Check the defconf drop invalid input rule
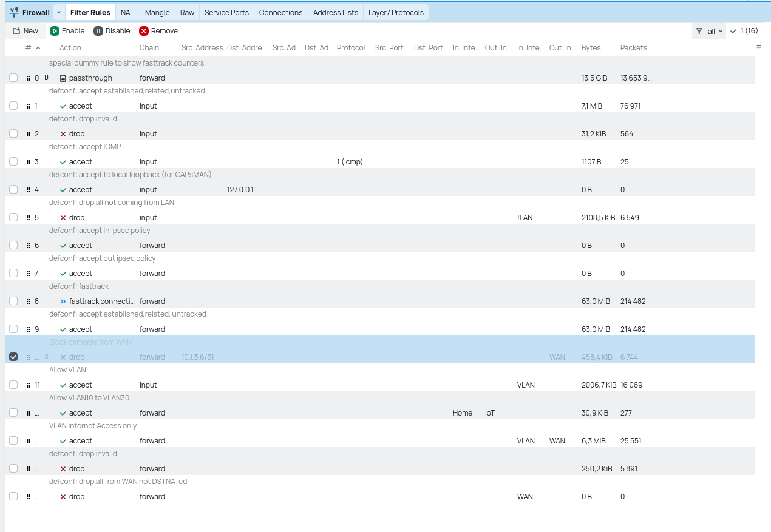Viewport: 771px width, 532px height. pos(13,133)
